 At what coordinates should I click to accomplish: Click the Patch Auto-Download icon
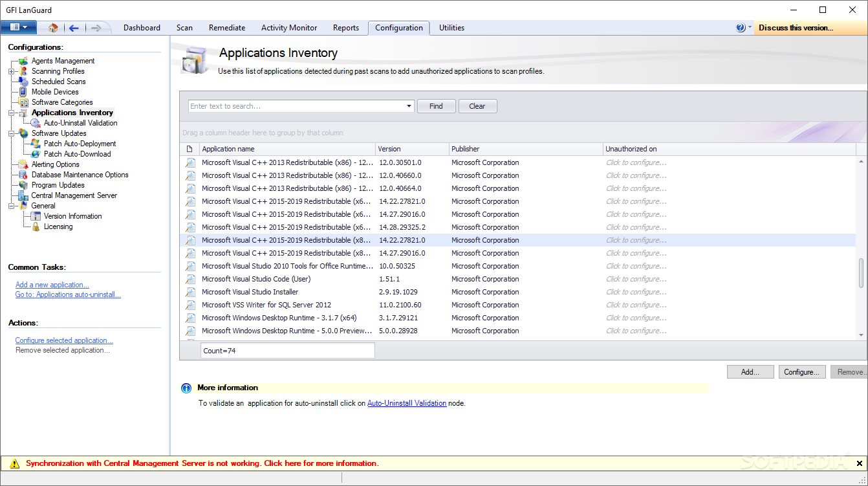click(36, 154)
